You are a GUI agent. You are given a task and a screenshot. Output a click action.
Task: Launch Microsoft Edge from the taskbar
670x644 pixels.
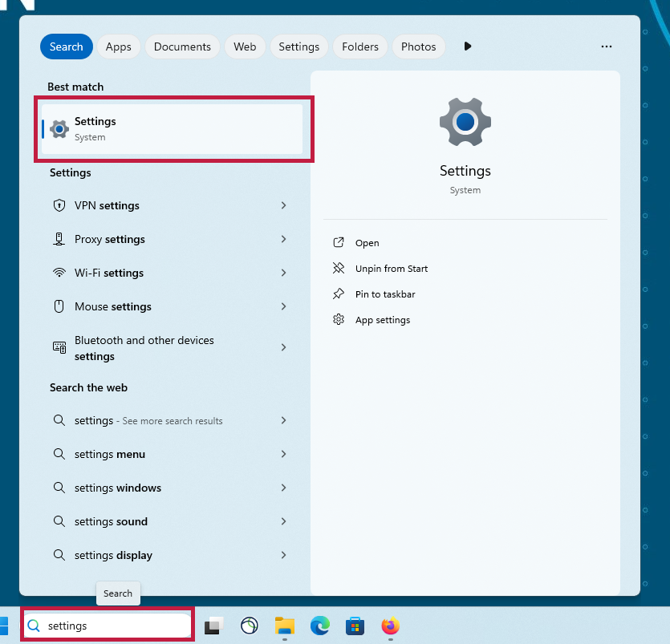pyautogui.click(x=320, y=626)
